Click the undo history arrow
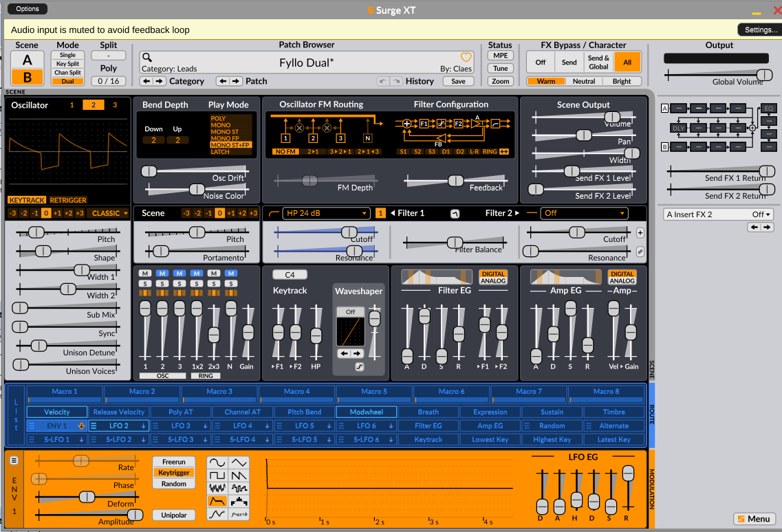The height and width of the screenshot is (532, 782). [382, 81]
